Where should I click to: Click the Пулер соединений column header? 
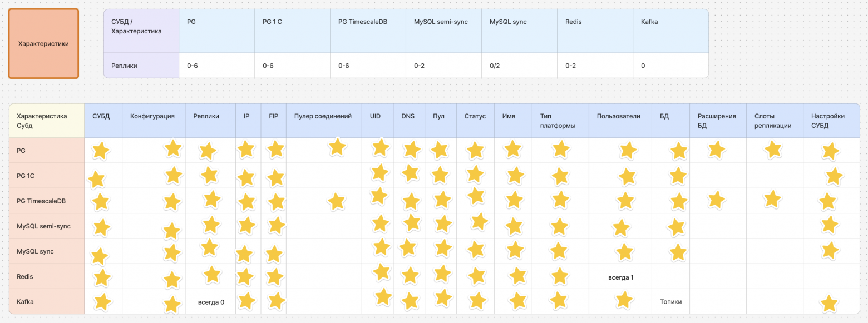click(324, 121)
